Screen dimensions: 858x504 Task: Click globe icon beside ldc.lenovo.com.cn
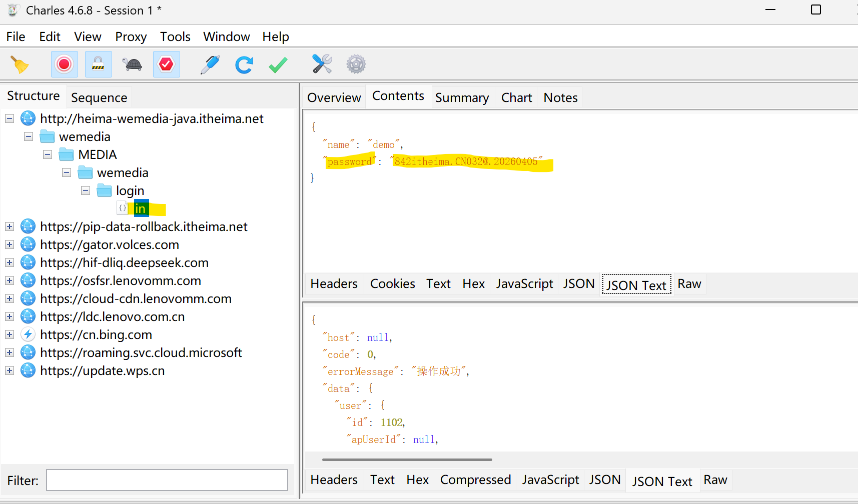click(28, 316)
